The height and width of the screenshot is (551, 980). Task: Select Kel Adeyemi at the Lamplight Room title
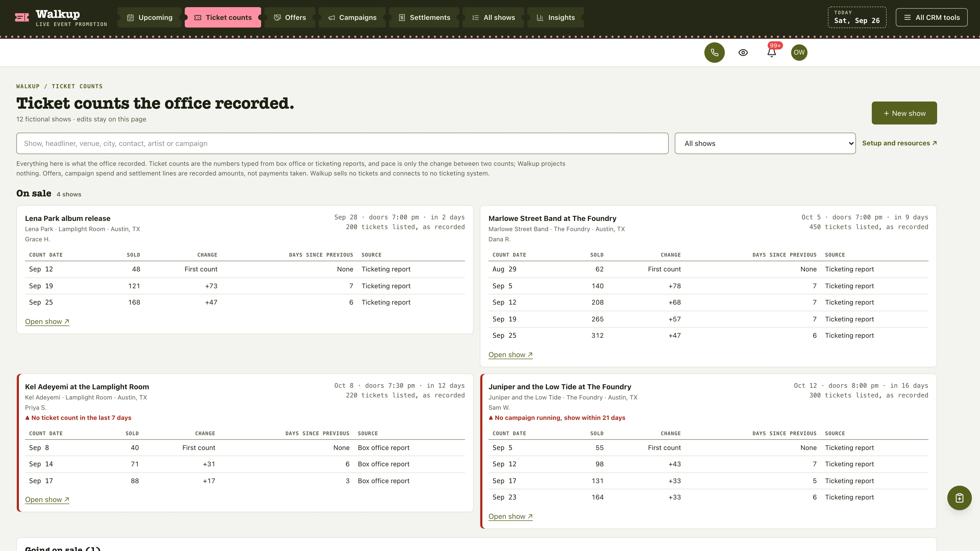click(x=87, y=387)
